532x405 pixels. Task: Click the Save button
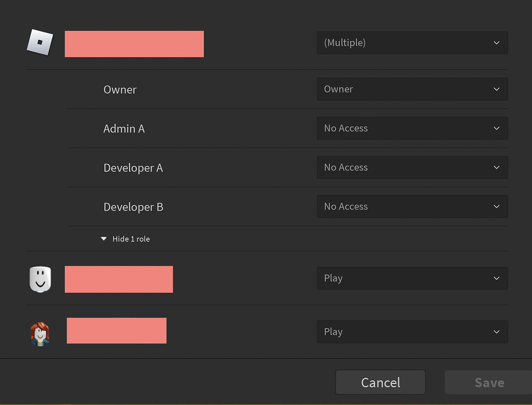489,382
